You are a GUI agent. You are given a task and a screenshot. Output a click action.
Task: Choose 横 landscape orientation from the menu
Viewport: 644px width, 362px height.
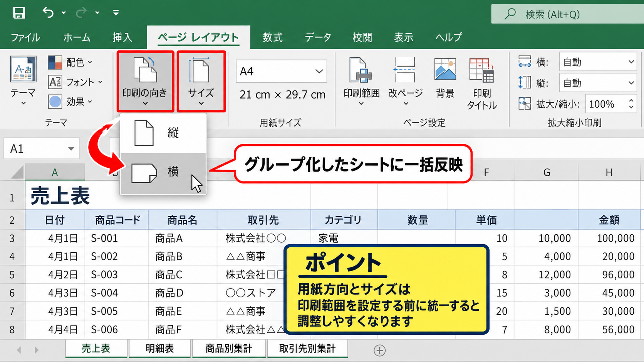(x=163, y=173)
